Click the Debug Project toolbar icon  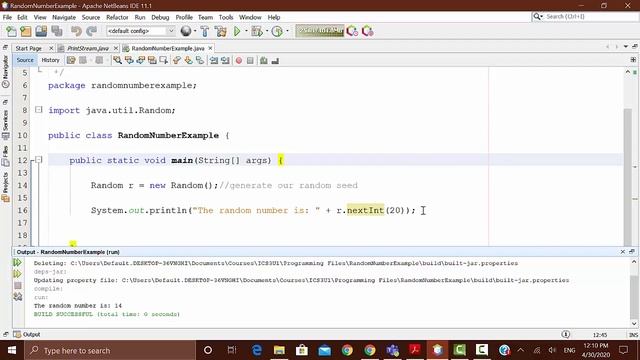click(257, 31)
